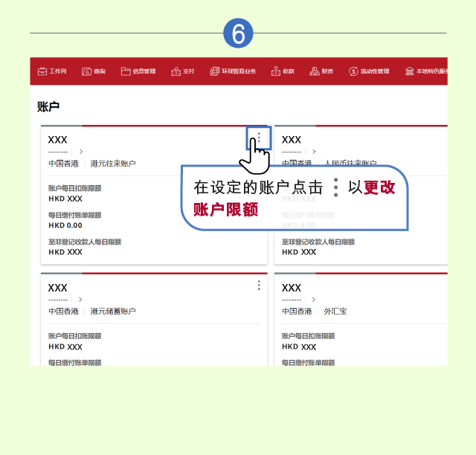The height and width of the screenshot is (455, 476).
Task: Open three-dot menu on 港元储蓄账户 card
Action: coord(259,285)
